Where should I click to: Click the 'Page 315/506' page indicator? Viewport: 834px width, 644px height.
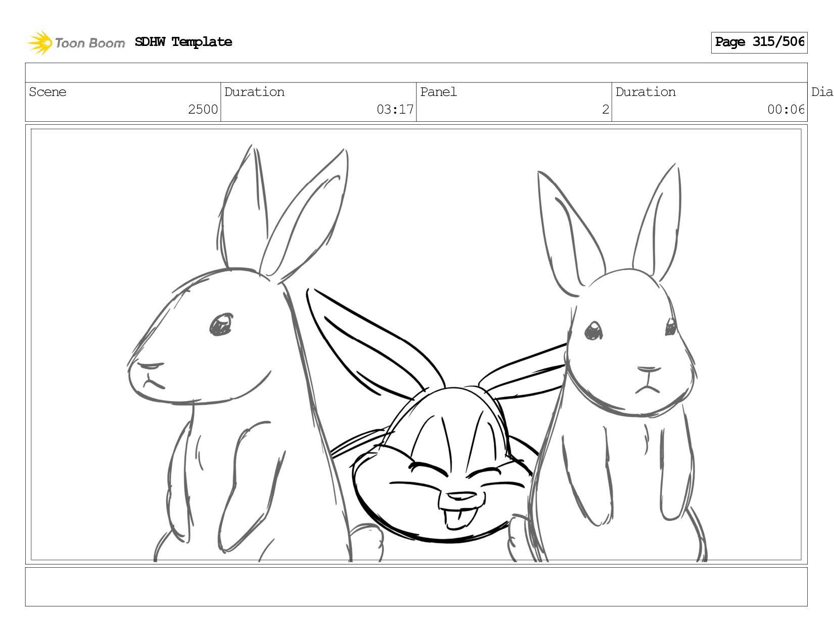click(x=759, y=42)
